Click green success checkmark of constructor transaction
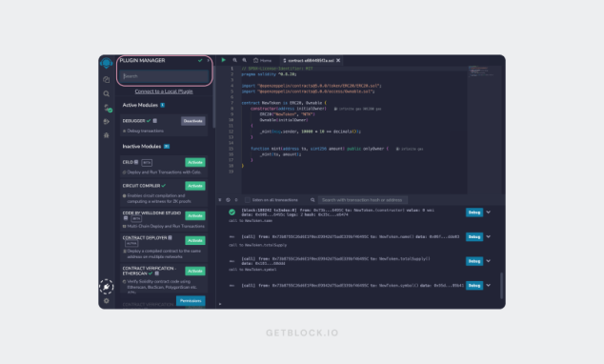Screen dimensions: 604x364 tap(232, 212)
